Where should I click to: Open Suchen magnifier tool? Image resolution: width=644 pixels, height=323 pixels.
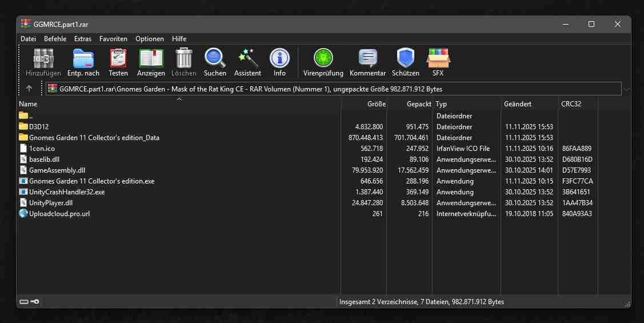pyautogui.click(x=215, y=58)
